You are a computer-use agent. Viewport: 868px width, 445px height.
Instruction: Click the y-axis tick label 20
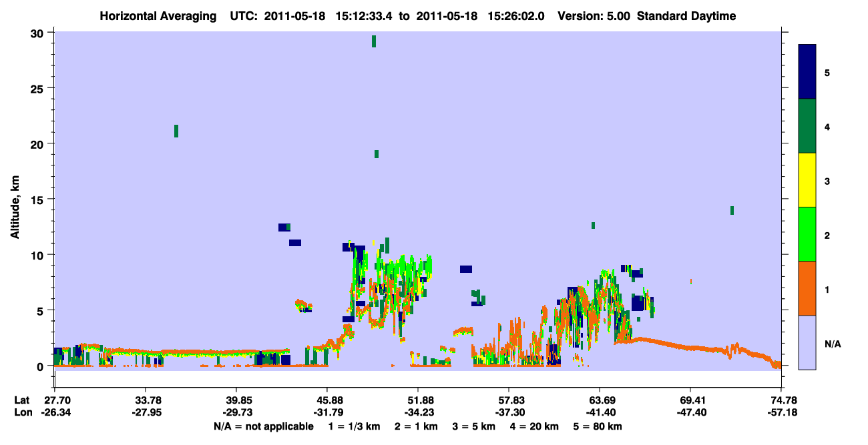pyautogui.click(x=38, y=143)
